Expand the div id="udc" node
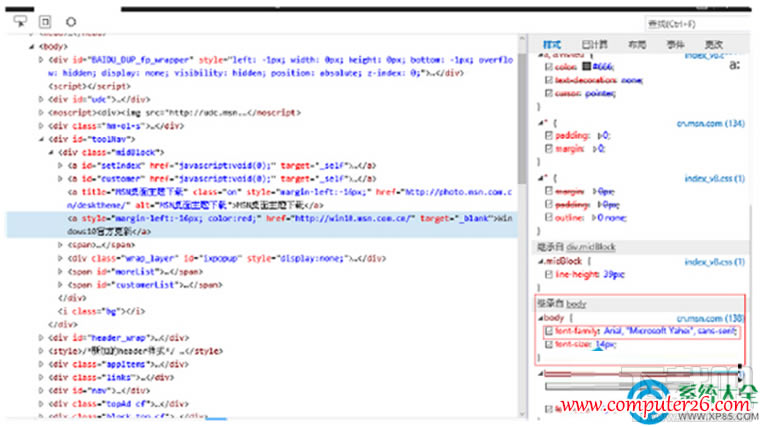Image resolution: width=761 pixels, height=427 pixels. coord(41,99)
